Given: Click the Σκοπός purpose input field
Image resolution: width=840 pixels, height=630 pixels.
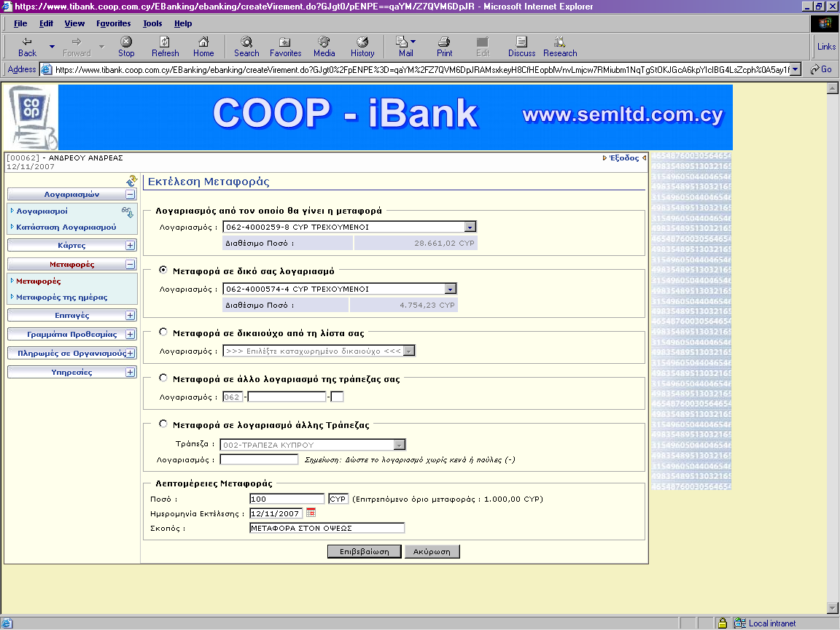Looking at the screenshot, I should point(327,528).
